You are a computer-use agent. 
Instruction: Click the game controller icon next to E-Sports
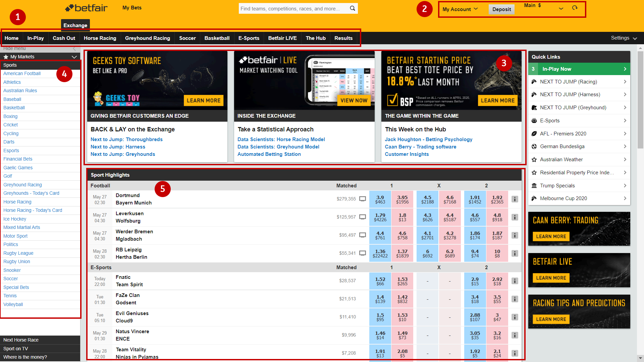534,120
